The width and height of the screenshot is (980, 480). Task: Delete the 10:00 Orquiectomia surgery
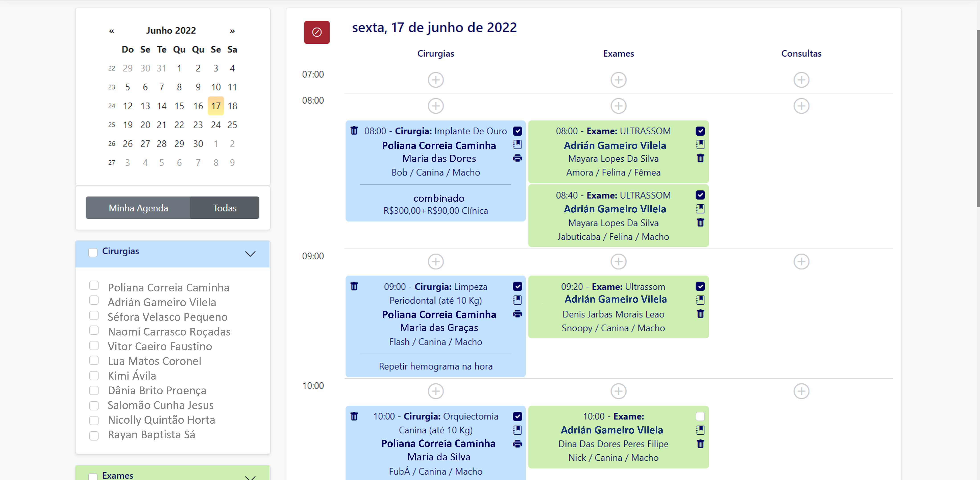[x=354, y=416]
